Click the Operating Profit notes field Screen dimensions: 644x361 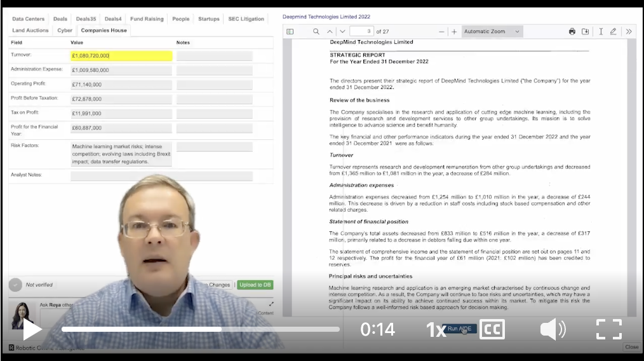[x=215, y=85]
